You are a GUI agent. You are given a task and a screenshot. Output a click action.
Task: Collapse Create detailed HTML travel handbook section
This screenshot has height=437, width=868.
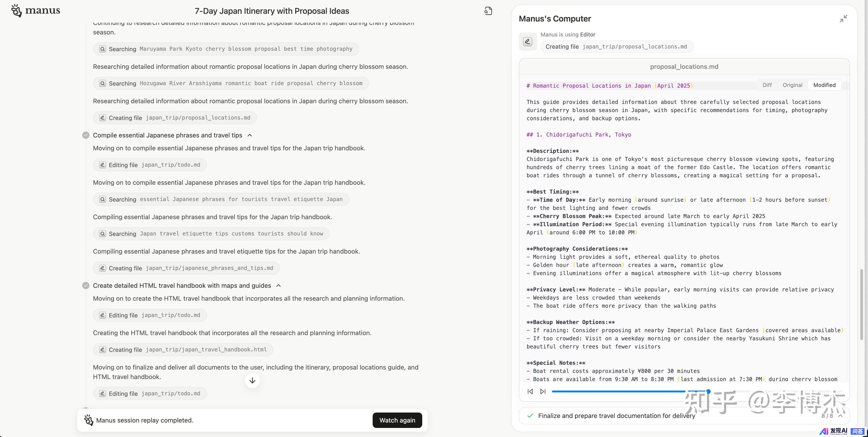click(x=279, y=286)
